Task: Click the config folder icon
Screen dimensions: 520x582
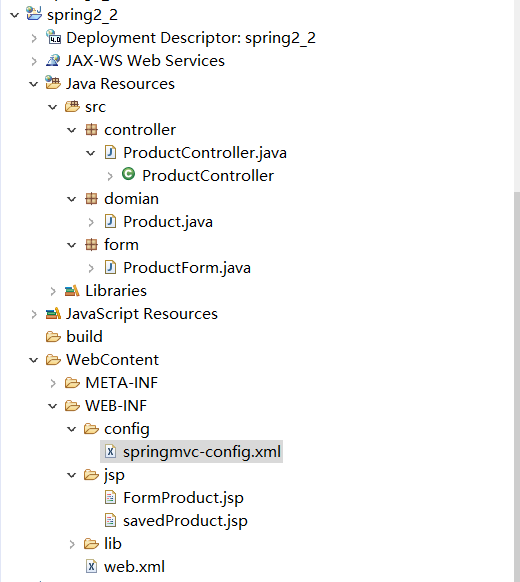Action: click(91, 429)
